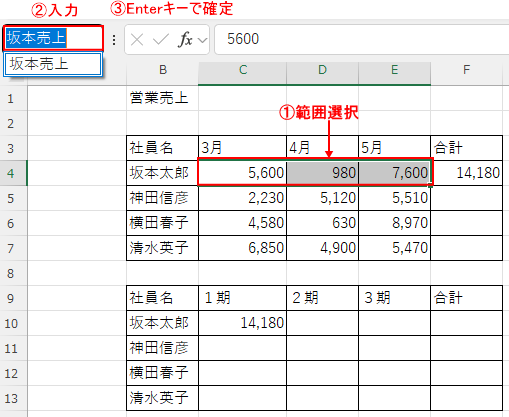Select row 2 header

coord(13,123)
